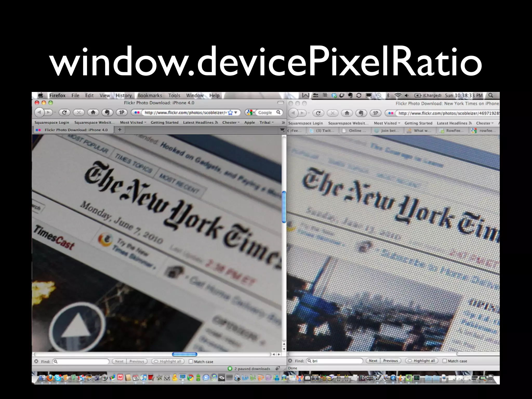532x399 pixels.
Task: Toggle Highlight all in left find bar
Action: click(x=168, y=361)
